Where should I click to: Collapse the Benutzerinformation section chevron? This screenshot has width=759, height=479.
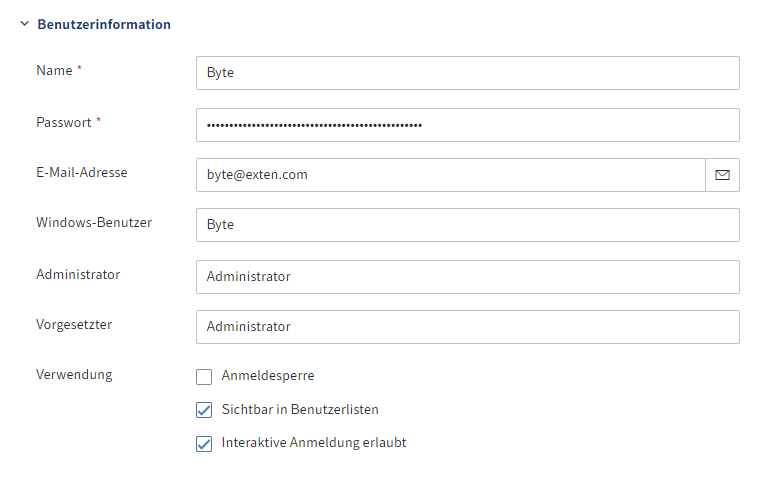25,24
